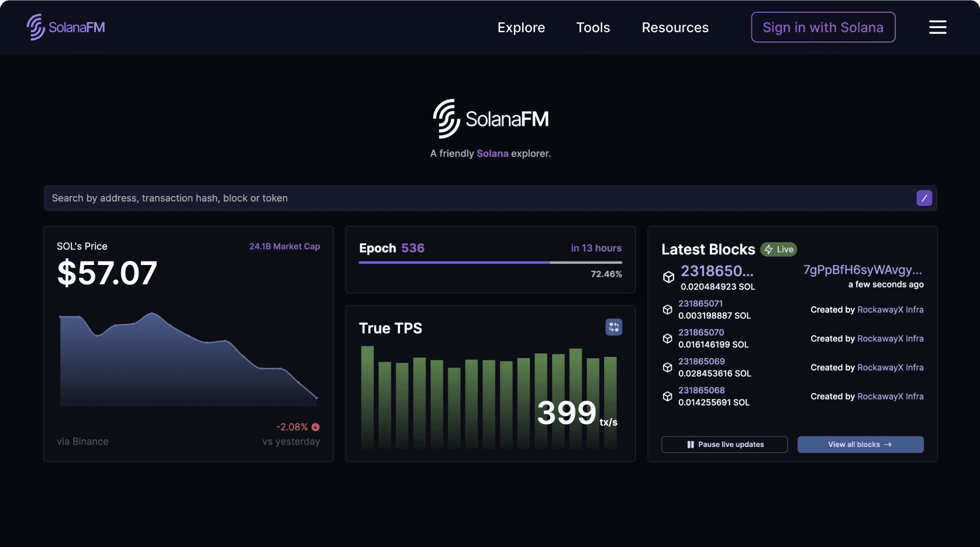Click the 'a few seconds ago' timestamp
Viewport: 980px width, 547px height.
pyautogui.click(x=886, y=284)
